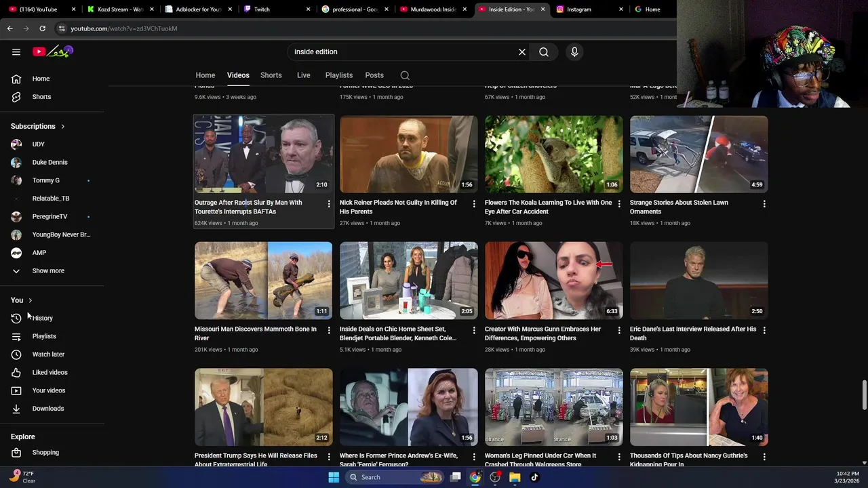
Task: Search within channel using the magnifier icon
Action: [x=405, y=75]
